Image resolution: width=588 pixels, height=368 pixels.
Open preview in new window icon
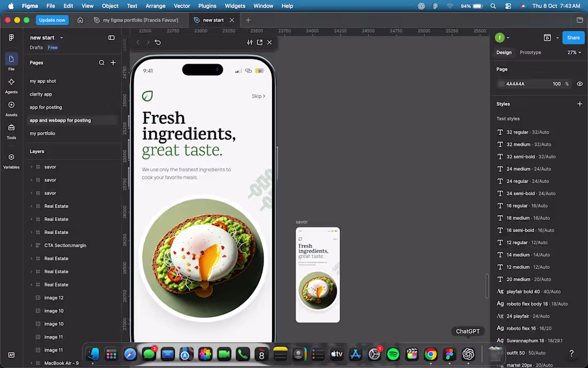pyautogui.click(x=259, y=42)
